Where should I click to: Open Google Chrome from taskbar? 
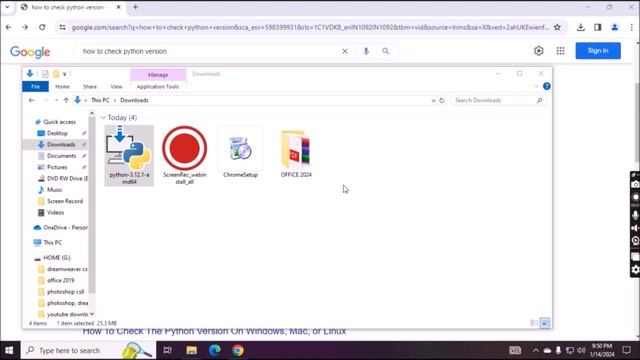click(x=238, y=350)
